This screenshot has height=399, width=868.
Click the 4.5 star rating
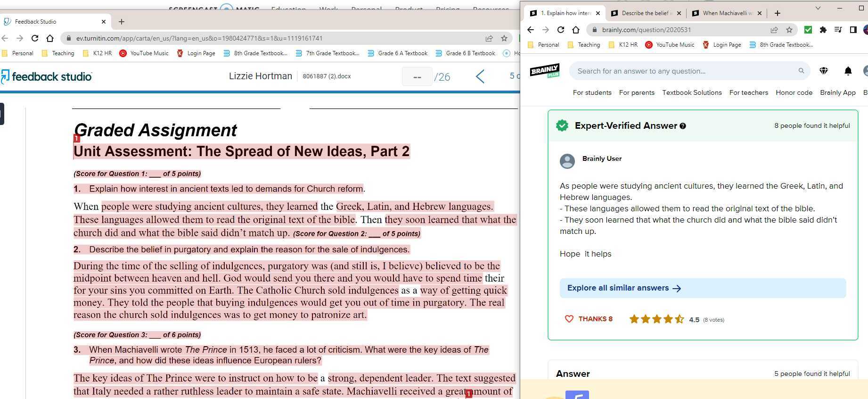pos(656,319)
